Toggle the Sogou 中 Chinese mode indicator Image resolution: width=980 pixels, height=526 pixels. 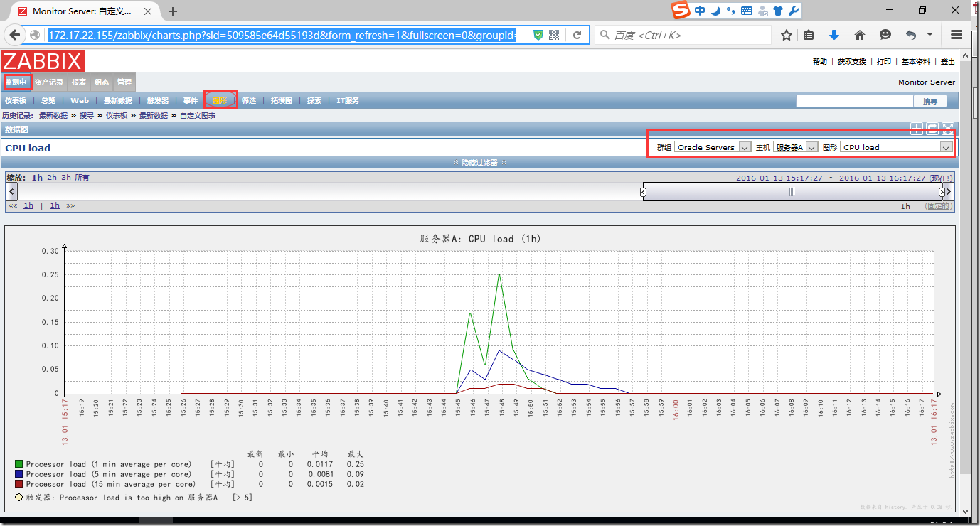700,11
